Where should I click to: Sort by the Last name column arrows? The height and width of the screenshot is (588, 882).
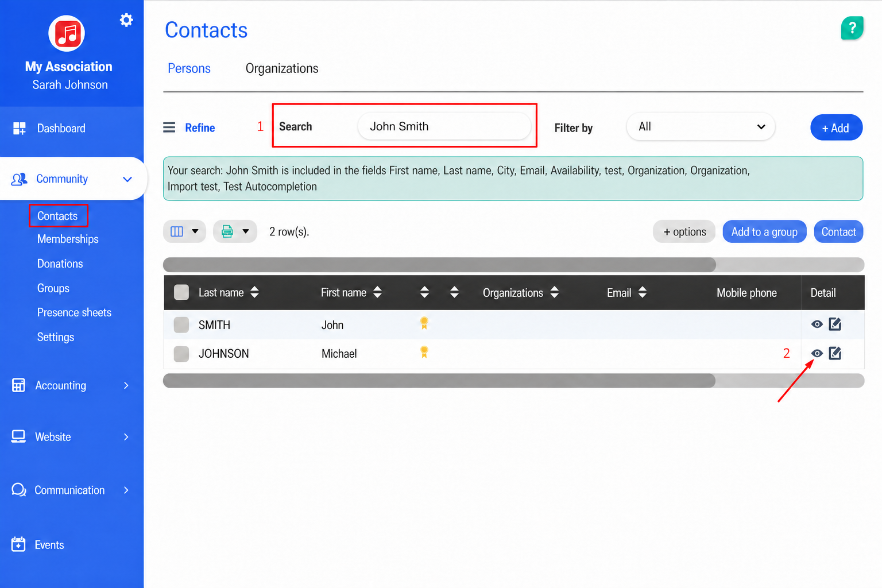(x=254, y=292)
